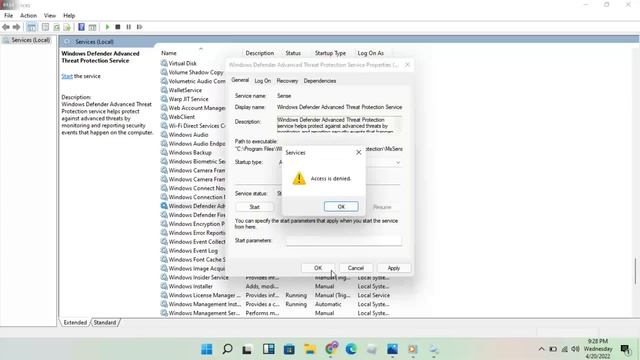Image resolution: width=640 pixels, height=360 pixels.
Task: Show hidden icons via the taskbar chevron
Action: 541,349
